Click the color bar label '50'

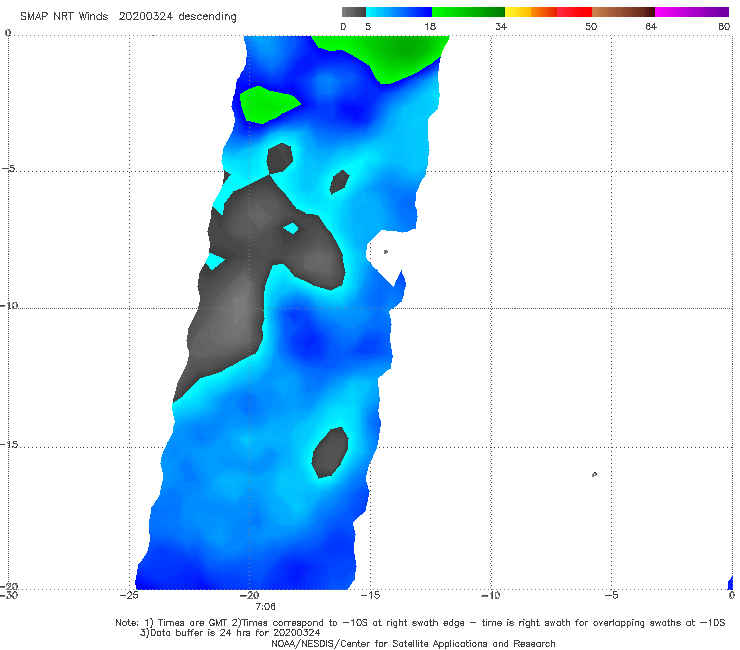click(x=591, y=26)
